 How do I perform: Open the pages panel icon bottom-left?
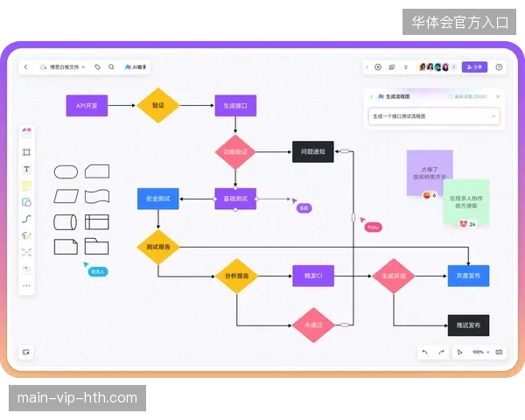26,352
